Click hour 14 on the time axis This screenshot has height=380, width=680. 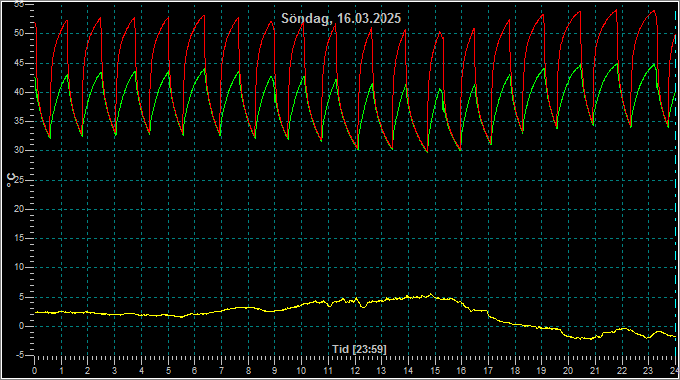408,371
